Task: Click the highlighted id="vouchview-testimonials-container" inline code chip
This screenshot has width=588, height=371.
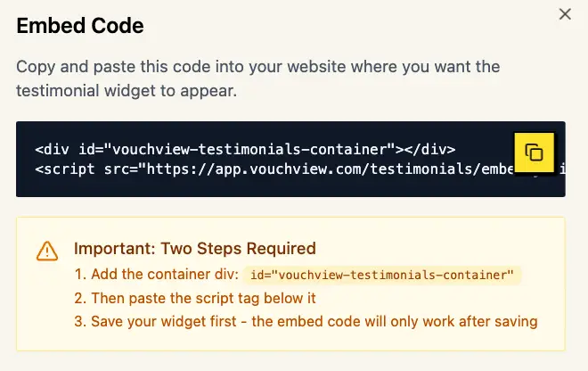Action: (x=382, y=275)
